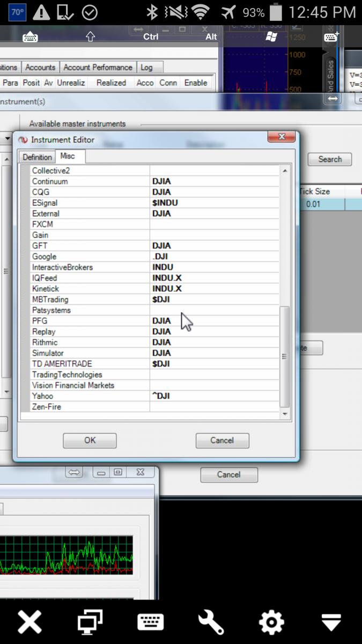Image resolution: width=362 pixels, height=644 pixels.
Task: Click OK in Instrument Editor
Action: click(x=90, y=440)
